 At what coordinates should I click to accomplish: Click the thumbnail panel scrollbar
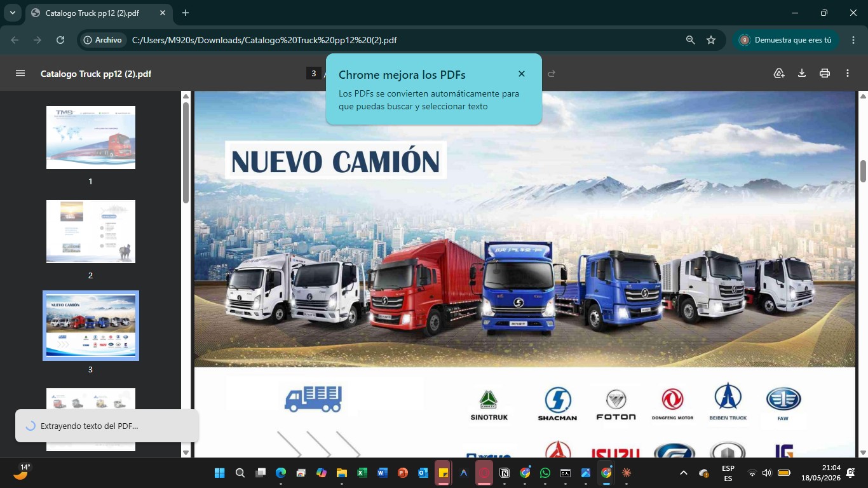coord(186,152)
